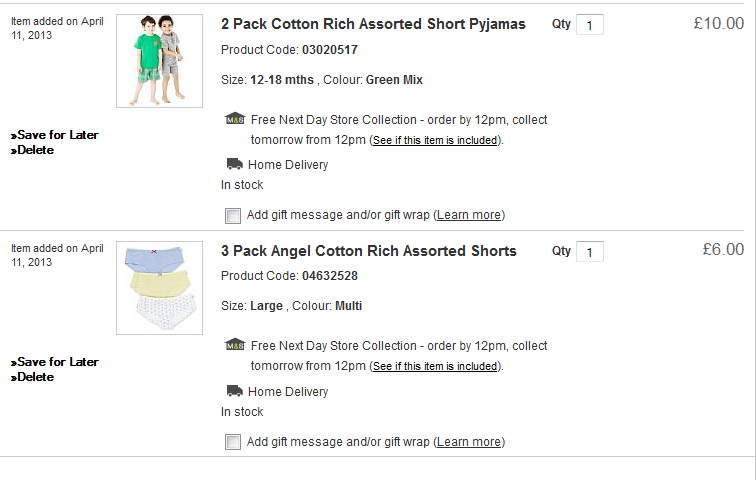Click the boys' pyjamas product thumbnail
This screenshot has width=756, height=480.
160,60
